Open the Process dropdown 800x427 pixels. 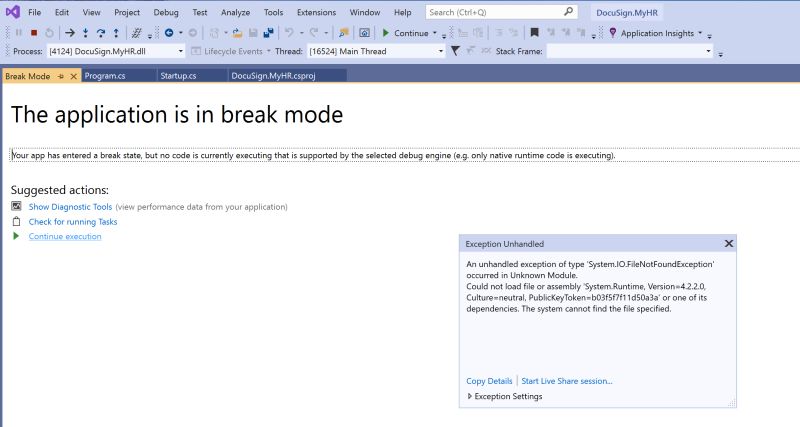pos(181,51)
